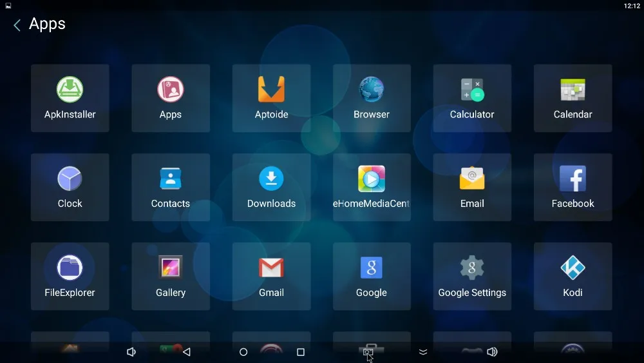
Task: Hide the navigation bar with chevrons icon
Action: (423, 352)
